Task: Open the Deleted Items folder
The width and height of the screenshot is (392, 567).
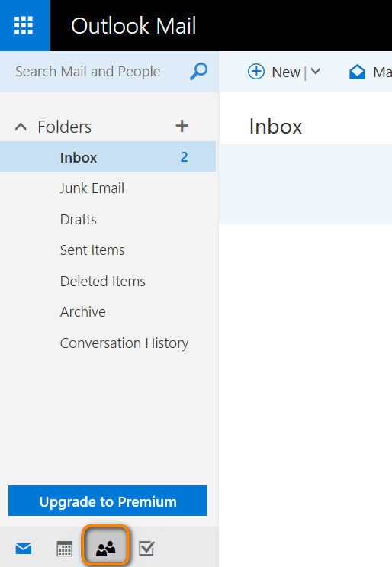Action: tap(103, 282)
